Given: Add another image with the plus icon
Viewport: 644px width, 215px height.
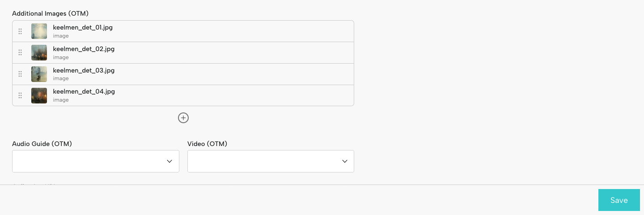Looking at the screenshot, I should point(183,118).
